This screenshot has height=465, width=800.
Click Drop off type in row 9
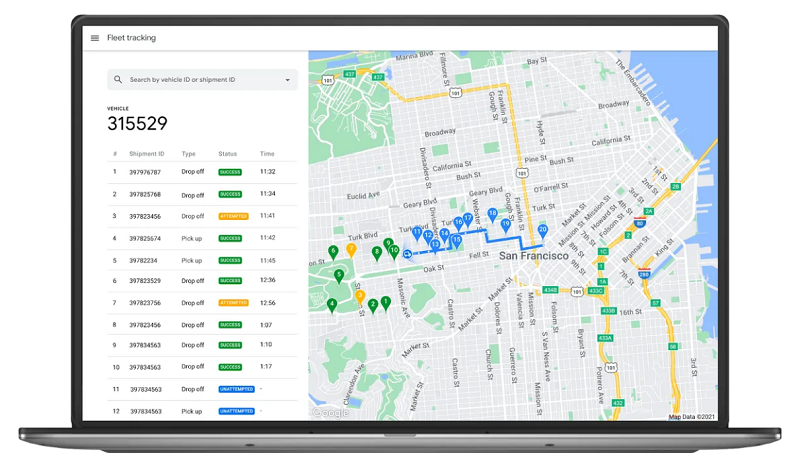(x=193, y=345)
